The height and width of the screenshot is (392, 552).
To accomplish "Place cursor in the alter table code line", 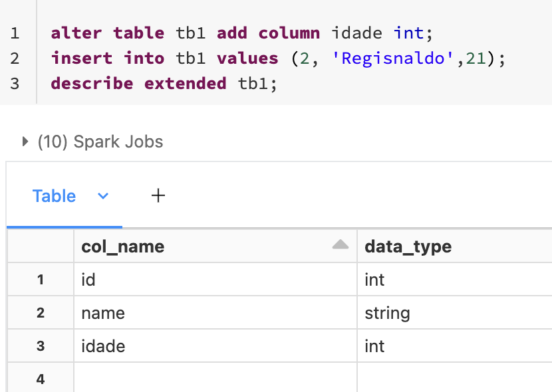I will (241, 33).
